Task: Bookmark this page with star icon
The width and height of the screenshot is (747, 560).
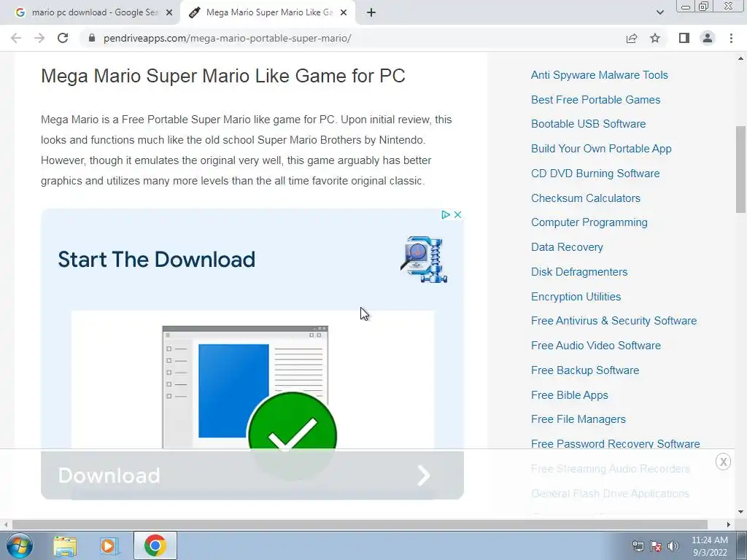Action: (655, 38)
